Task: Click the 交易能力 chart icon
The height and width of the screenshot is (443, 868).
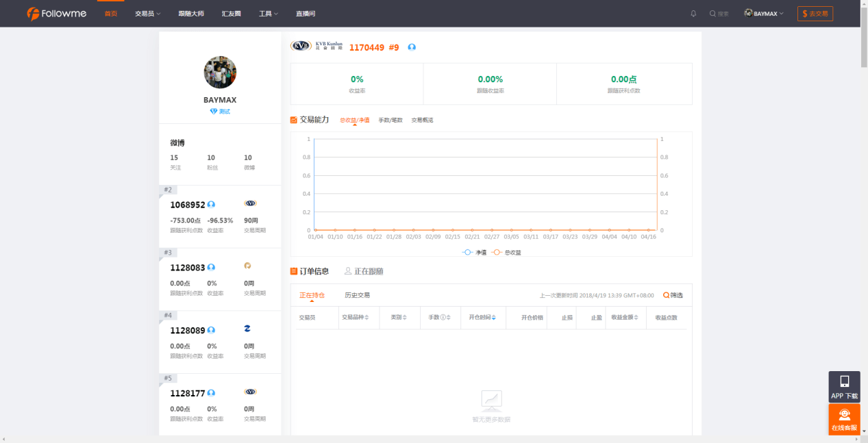Action: pos(294,120)
